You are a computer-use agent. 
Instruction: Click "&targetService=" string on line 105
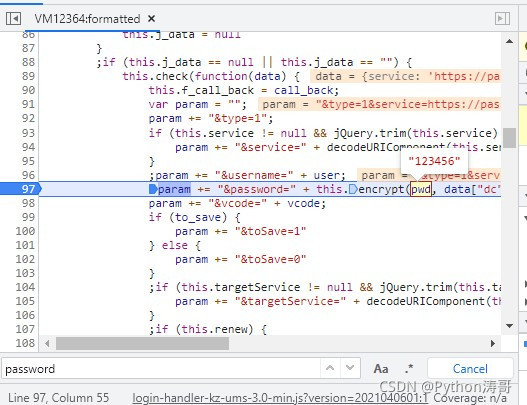[290, 301]
